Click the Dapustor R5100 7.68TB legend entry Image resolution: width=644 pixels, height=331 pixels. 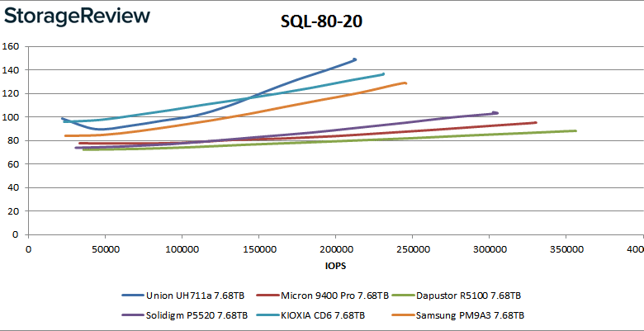point(457,295)
